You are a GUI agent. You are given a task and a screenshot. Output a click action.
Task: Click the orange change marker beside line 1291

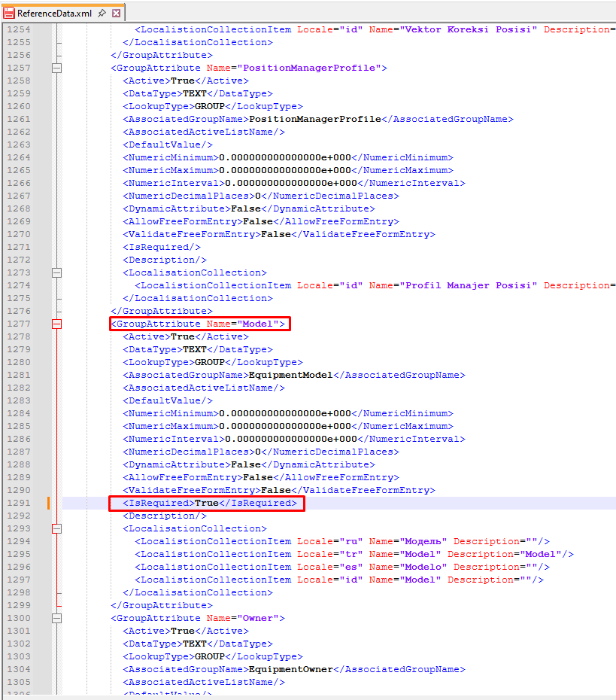click(x=49, y=503)
